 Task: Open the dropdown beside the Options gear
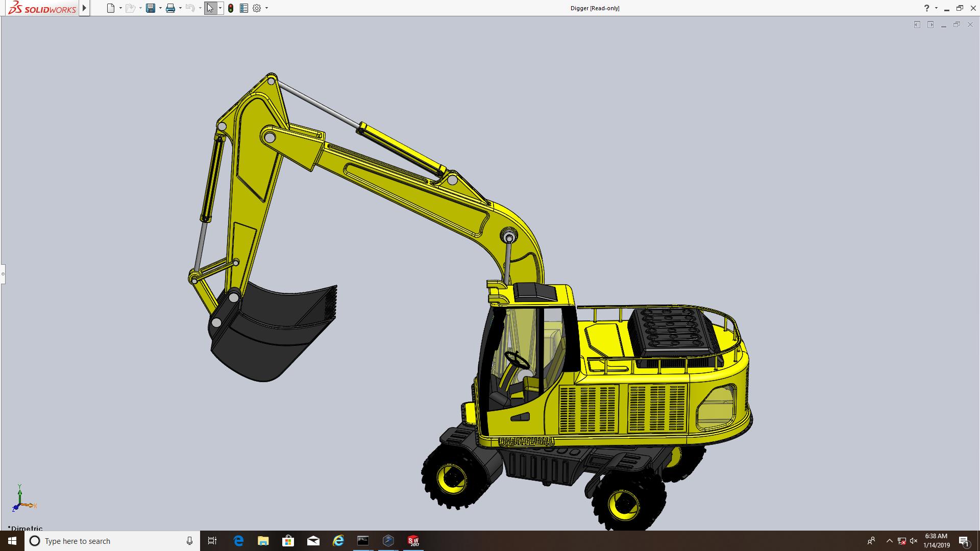266,8
